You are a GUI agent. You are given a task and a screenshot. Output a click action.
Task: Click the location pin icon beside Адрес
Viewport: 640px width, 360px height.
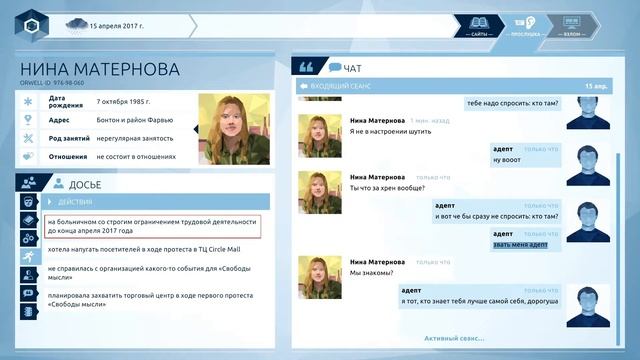tap(28, 120)
